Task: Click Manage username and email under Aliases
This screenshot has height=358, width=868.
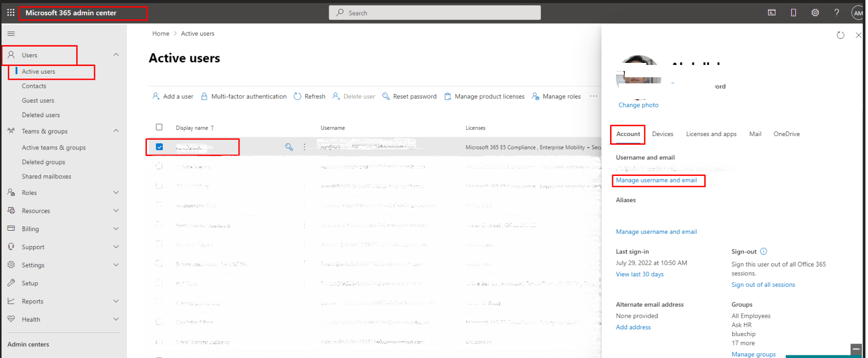Action: tap(656, 232)
